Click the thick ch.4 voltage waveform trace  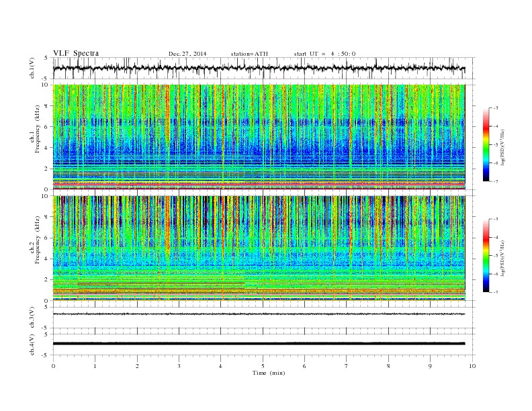tap(259, 344)
